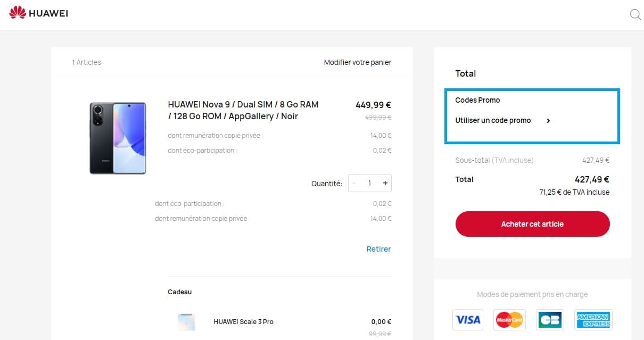Image resolution: width=644 pixels, height=340 pixels.
Task: Expand the Codes Promo panel
Action: pos(477,100)
